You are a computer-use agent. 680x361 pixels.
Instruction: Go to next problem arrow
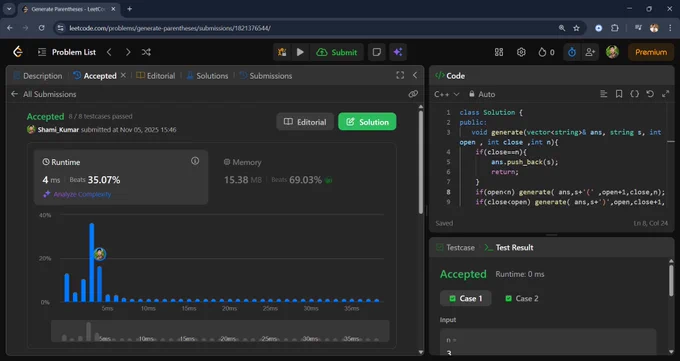pos(128,52)
